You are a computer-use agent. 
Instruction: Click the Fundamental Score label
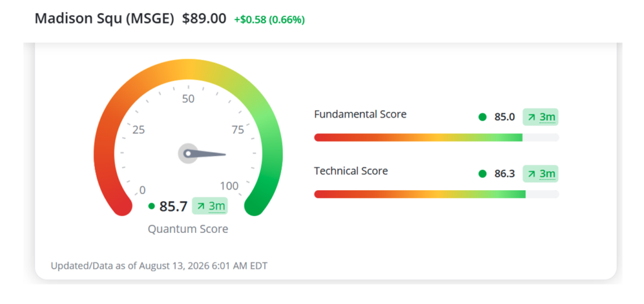click(x=360, y=114)
